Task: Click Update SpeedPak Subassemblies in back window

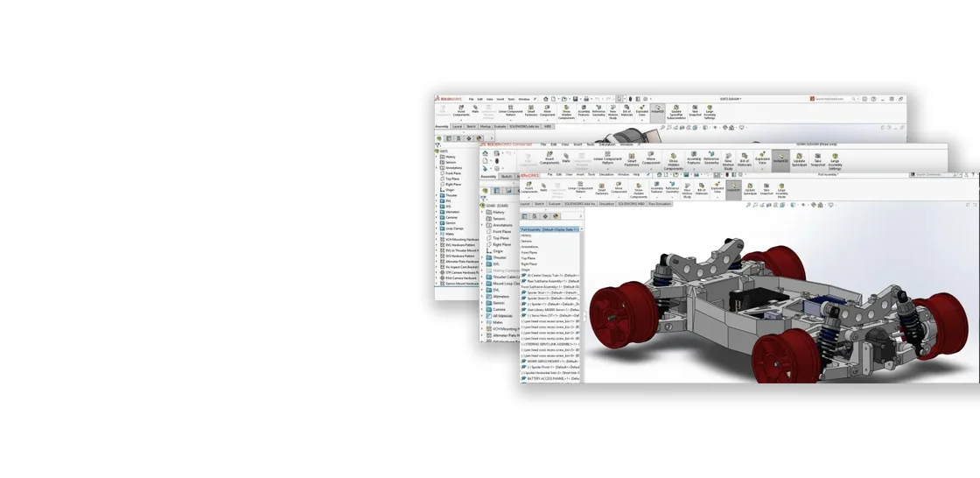Action: pyautogui.click(x=675, y=112)
